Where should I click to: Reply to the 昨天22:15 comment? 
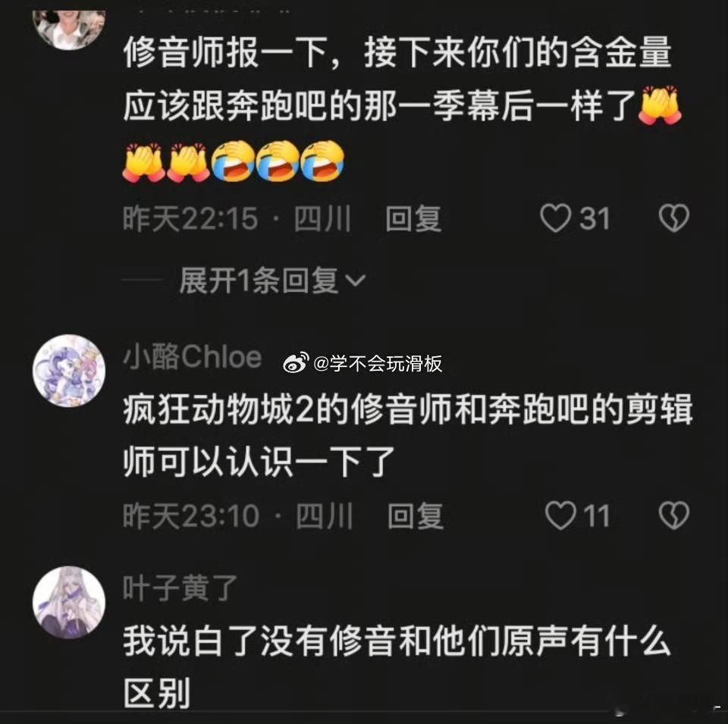(x=413, y=218)
